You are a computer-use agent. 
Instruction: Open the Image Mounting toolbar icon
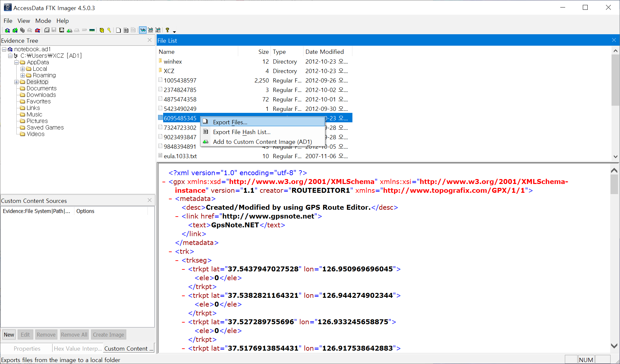click(22, 30)
